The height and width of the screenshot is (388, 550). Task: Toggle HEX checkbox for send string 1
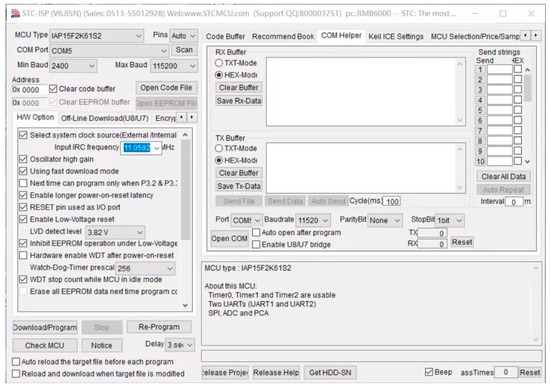[x=518, y=69]
